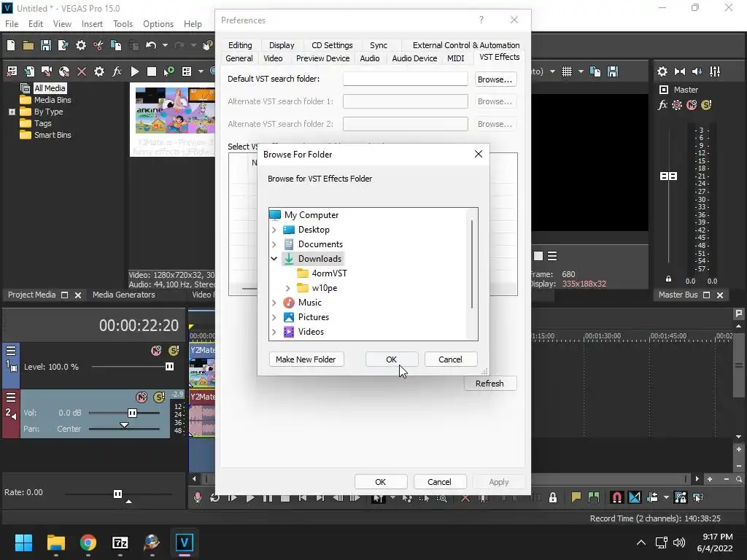Open the Preview Device tab
Image resolution: width=747 pixels, height=560 pixels.
point(322,58)
